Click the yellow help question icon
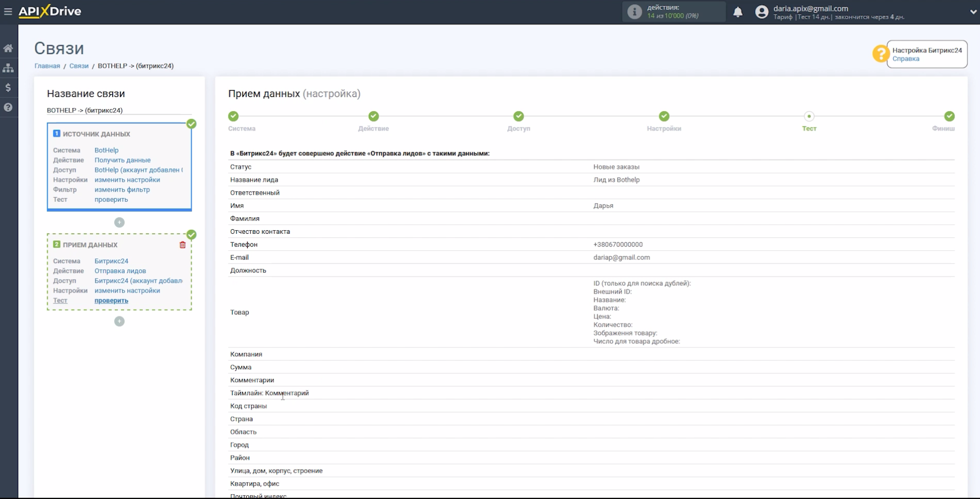This screenshot has height=499, width=980. 881,54
